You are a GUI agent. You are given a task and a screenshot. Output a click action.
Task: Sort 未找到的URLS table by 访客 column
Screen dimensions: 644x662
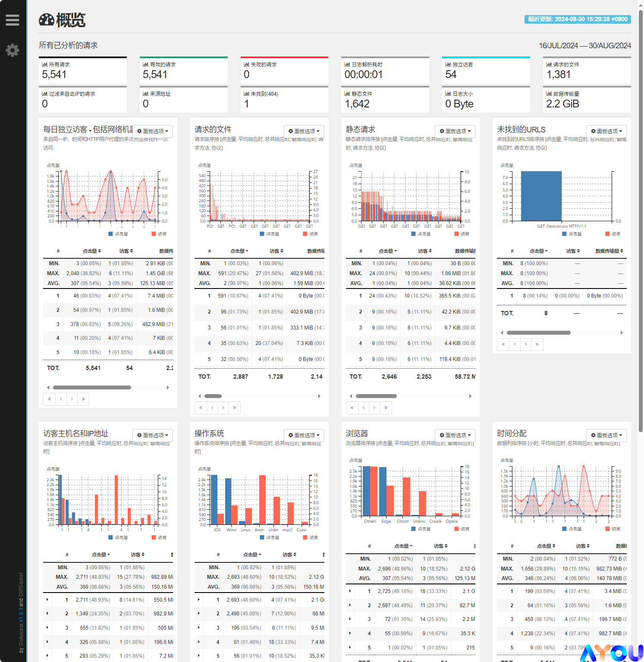click(x=573, y=251)
